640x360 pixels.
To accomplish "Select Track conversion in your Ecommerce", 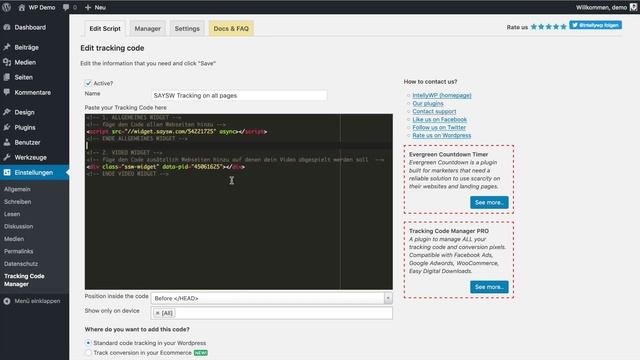I will 88,353.
